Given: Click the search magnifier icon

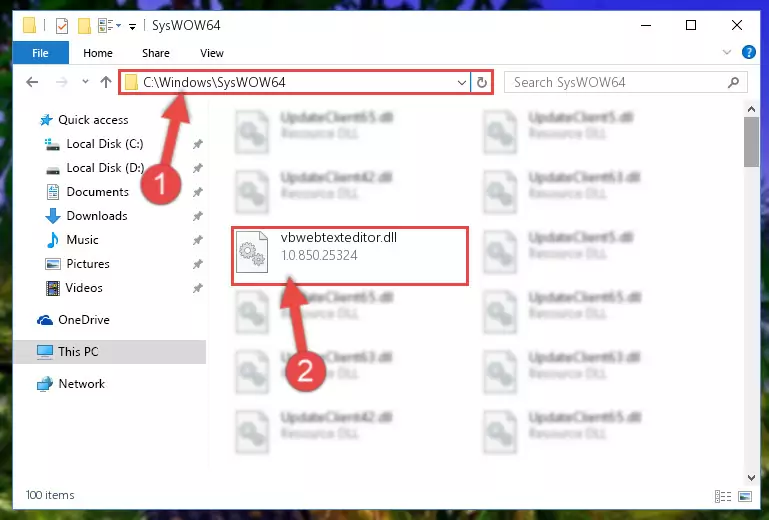Looking at the screenshot, I should [733, 82].
